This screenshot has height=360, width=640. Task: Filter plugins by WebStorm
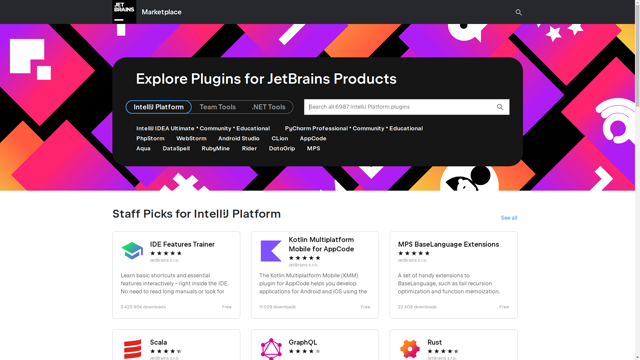pyautogui.click(x=191, y=138)
